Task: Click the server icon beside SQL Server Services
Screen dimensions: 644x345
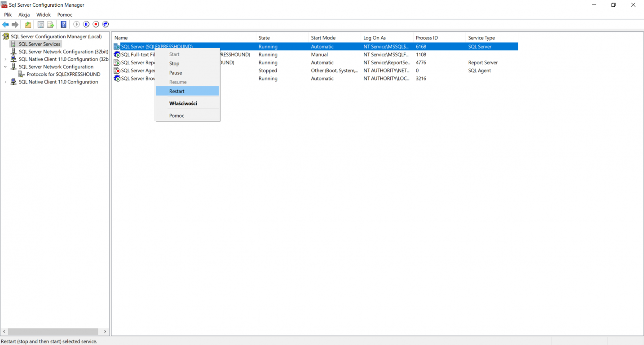Action: point(13,44)
